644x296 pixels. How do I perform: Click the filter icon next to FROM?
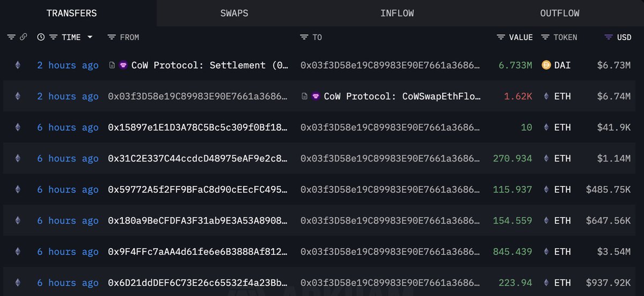pos(112,38)
